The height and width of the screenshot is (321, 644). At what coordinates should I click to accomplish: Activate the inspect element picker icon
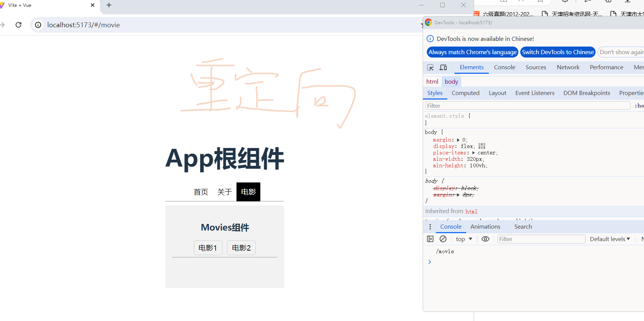[430, 67]
